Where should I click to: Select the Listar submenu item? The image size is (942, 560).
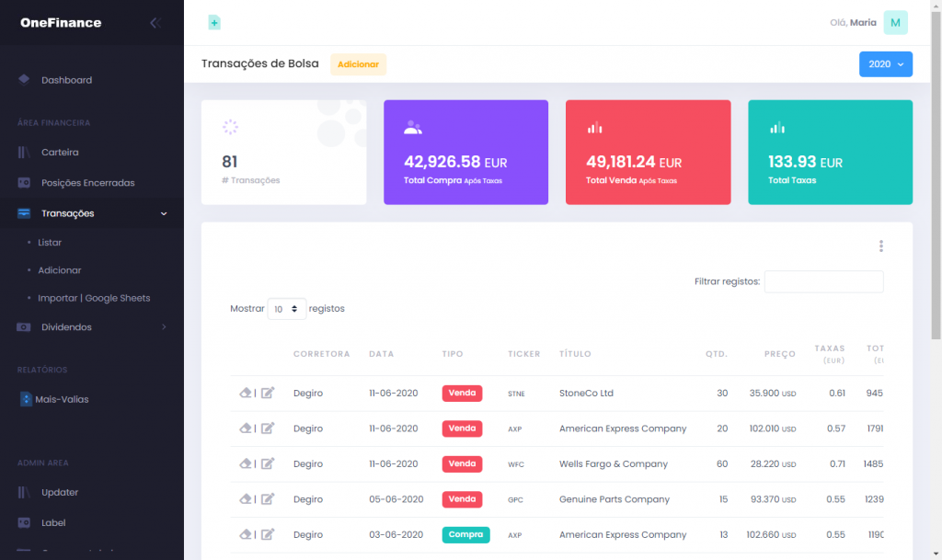click(50, 243)
